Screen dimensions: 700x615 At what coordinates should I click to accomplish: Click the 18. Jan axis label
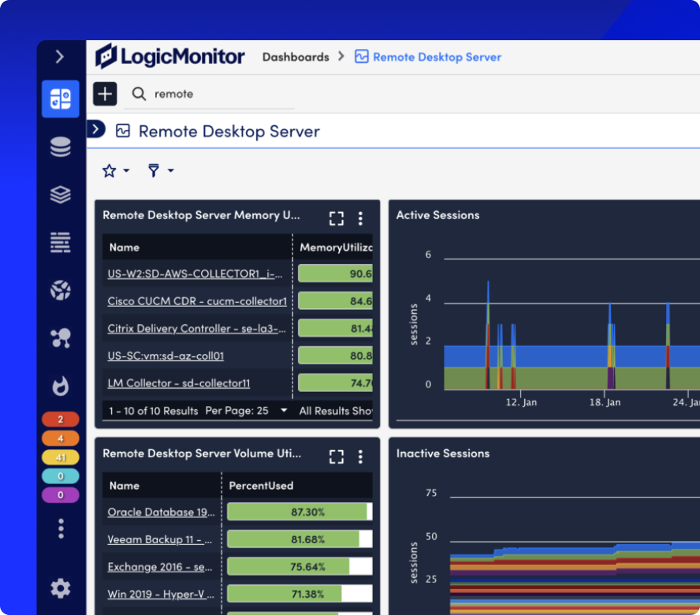pos(605,402)
